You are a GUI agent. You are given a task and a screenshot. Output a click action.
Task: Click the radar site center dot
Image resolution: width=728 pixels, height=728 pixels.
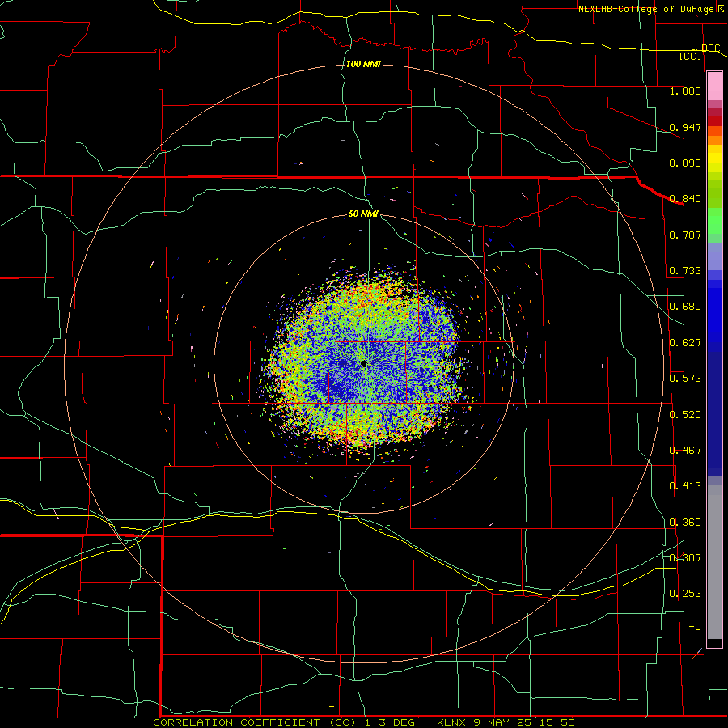[x=363, y=364]
